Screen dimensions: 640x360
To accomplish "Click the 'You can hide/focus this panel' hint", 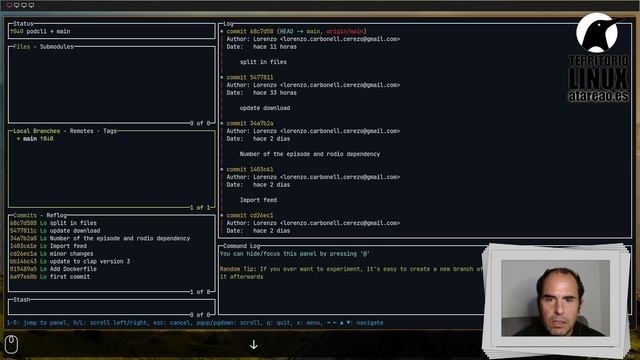I will (x=295, y=254).
